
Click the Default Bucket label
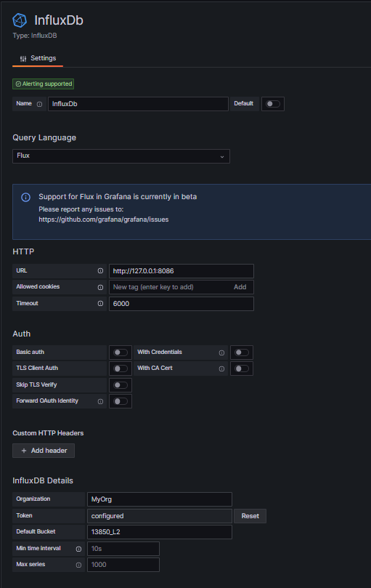click(36, 532)
